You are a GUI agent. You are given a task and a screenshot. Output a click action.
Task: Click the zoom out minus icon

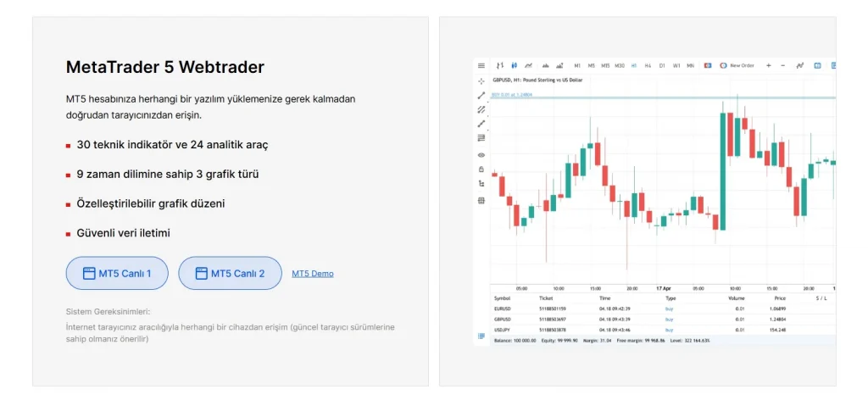click(x=782, y=65)
